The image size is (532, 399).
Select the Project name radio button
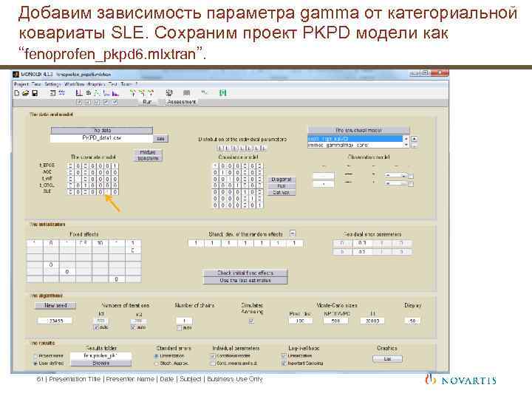35,356
